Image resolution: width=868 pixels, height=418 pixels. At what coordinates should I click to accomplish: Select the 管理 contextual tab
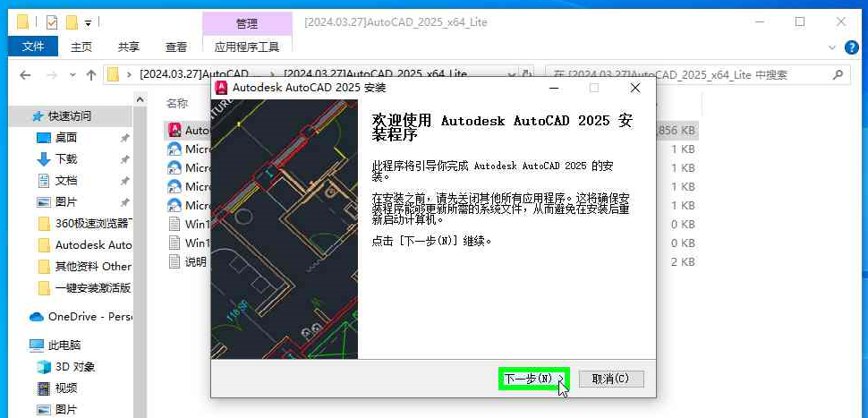pyautogui.click(x=247, y=24)
